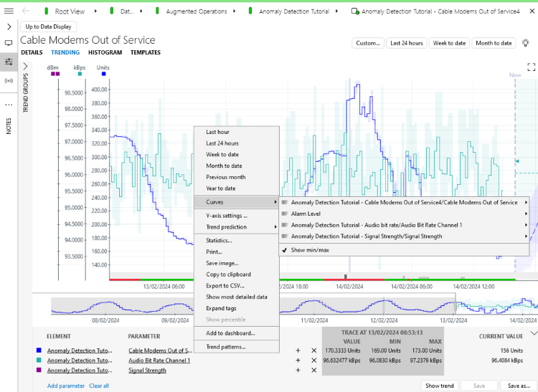Image resolution: width=538 pixels, height=392 pixels.
Task: Open the Audio Bit Rate Channel 1 parameter link
Action: coord(159,360)
